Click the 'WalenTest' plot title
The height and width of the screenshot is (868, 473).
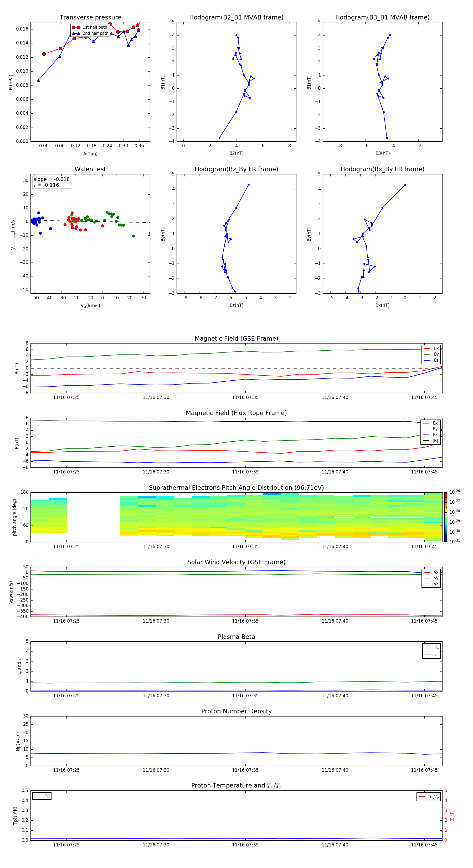90,169
